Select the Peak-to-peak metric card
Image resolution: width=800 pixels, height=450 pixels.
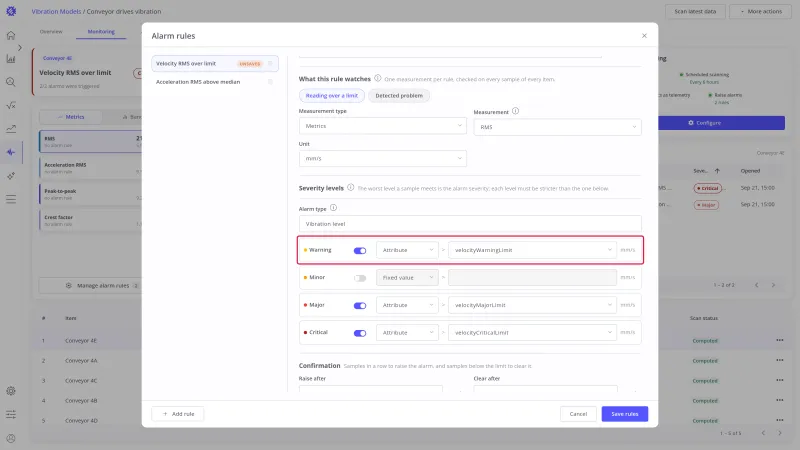tap(90, 194)
